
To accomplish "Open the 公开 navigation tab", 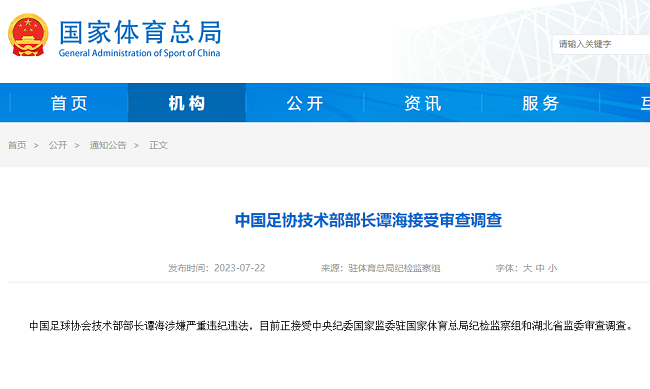I will pyautogui.click(x=305, y=103).
